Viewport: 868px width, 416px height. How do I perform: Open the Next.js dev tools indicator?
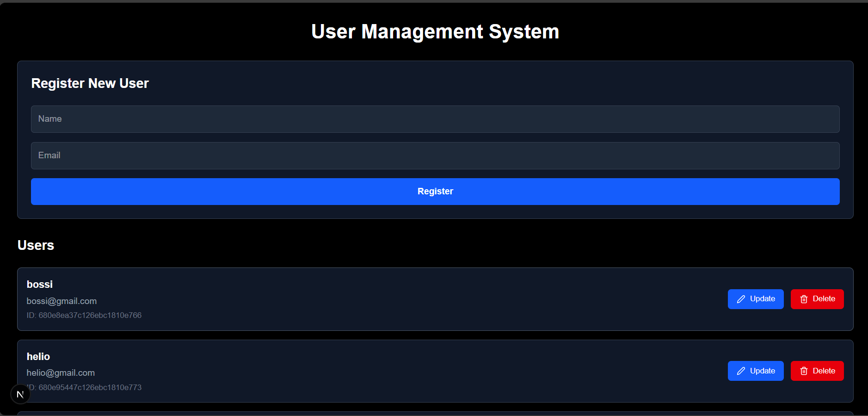tap(20, 394)
